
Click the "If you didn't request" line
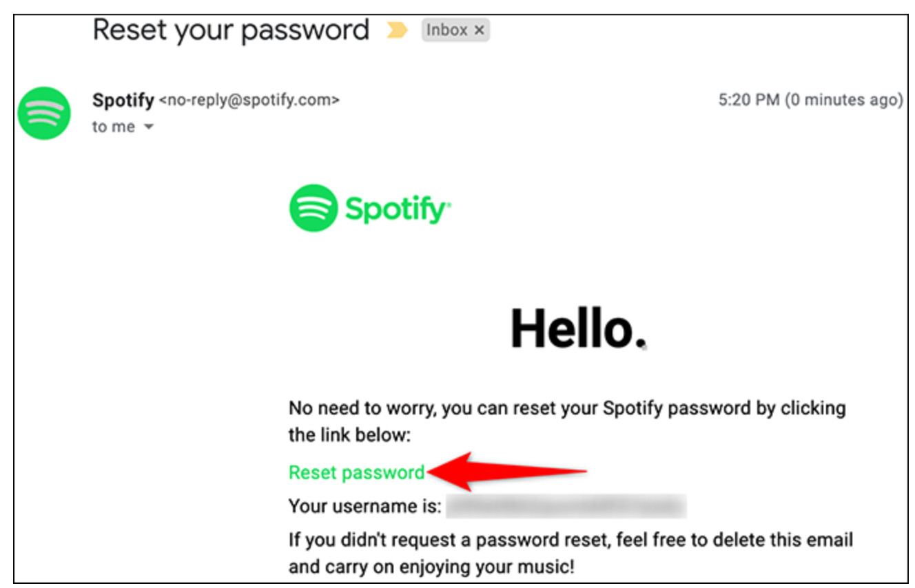click(570, 538)
